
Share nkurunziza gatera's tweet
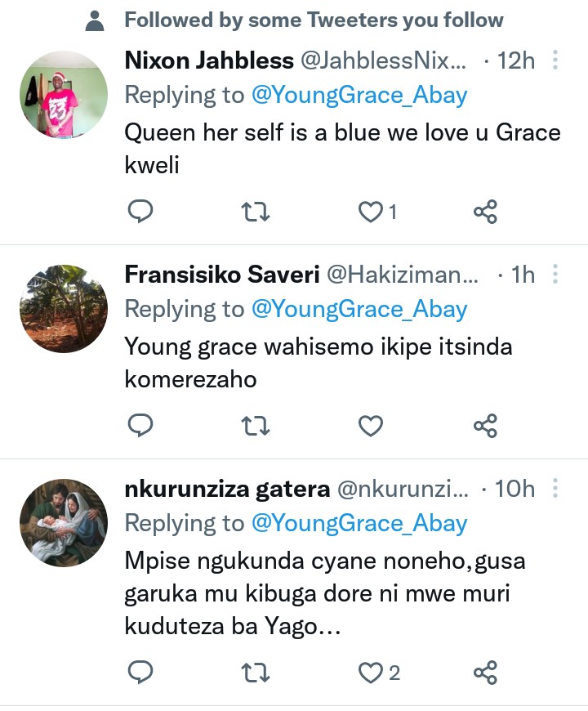485,673
